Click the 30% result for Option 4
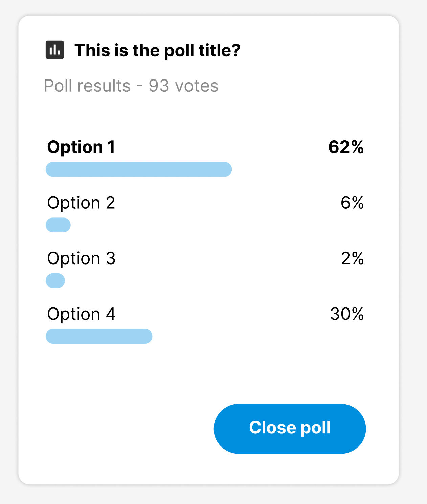The height and width of the screenshot is (504, 427). 347,314
